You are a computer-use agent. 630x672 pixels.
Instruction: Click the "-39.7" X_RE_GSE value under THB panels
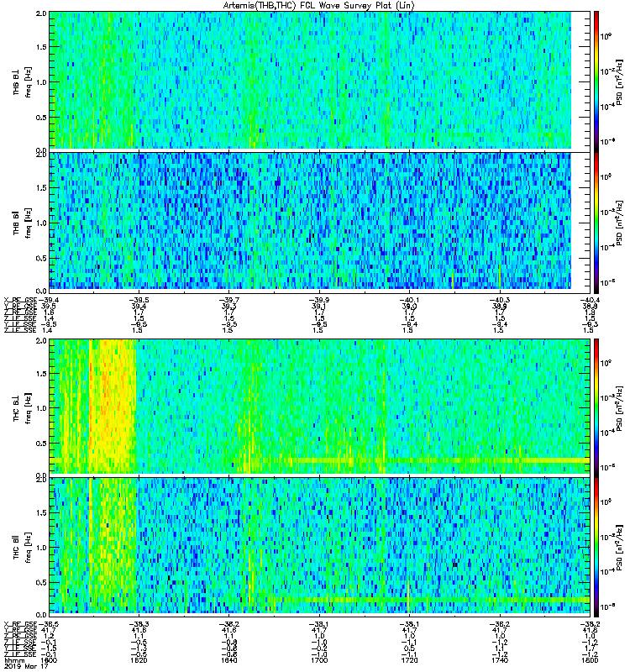pos(229,300)
